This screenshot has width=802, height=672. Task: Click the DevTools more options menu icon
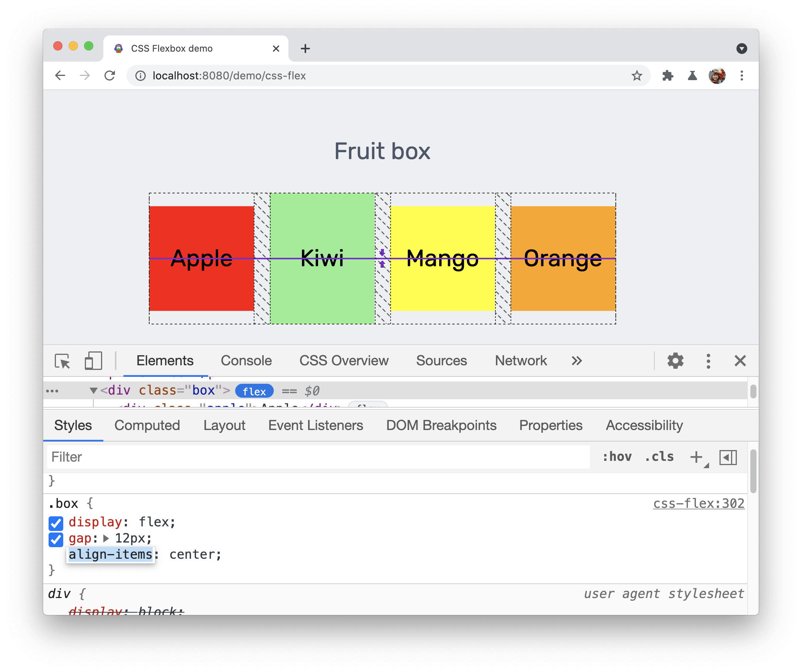point(707,360)
